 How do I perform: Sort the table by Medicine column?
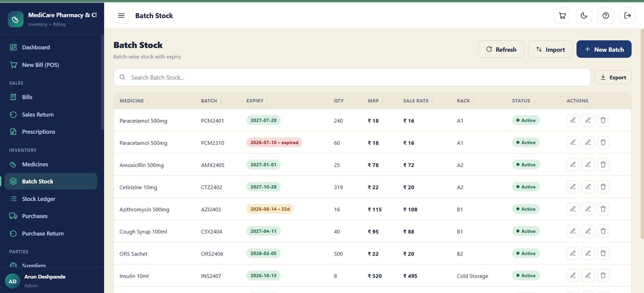click(134, 101)
